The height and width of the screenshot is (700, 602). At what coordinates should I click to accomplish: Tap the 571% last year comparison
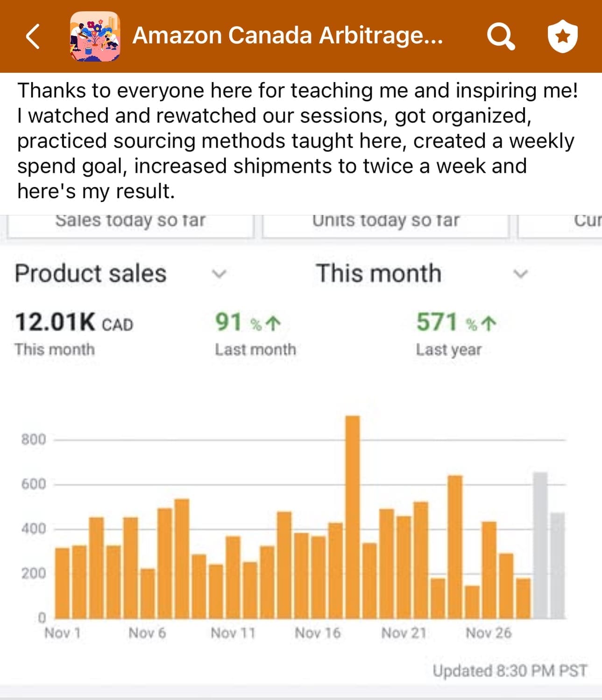point(456,322)
